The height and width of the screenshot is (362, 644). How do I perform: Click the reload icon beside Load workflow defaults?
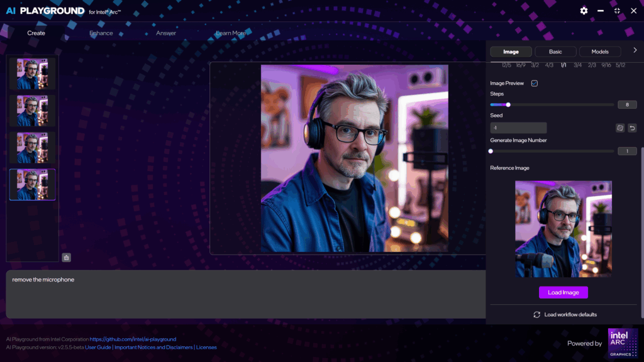click(536, 314)
